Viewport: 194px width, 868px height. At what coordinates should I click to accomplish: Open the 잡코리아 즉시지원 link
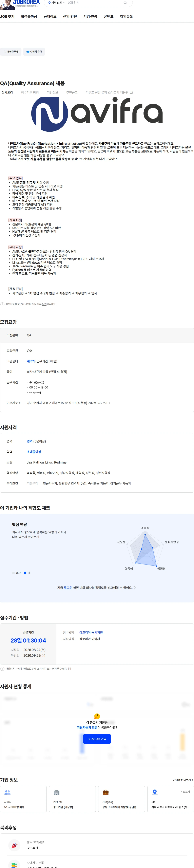pos(91,632)
